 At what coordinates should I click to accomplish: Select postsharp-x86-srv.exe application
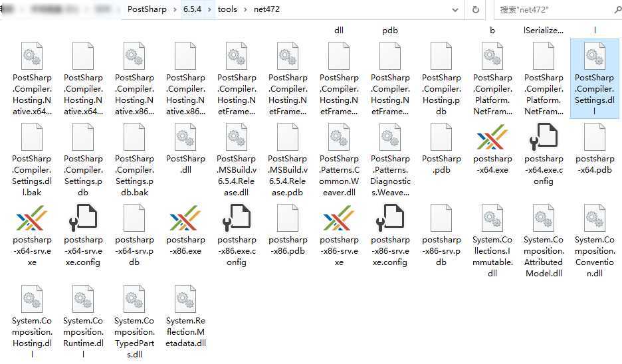coord(339,235)
